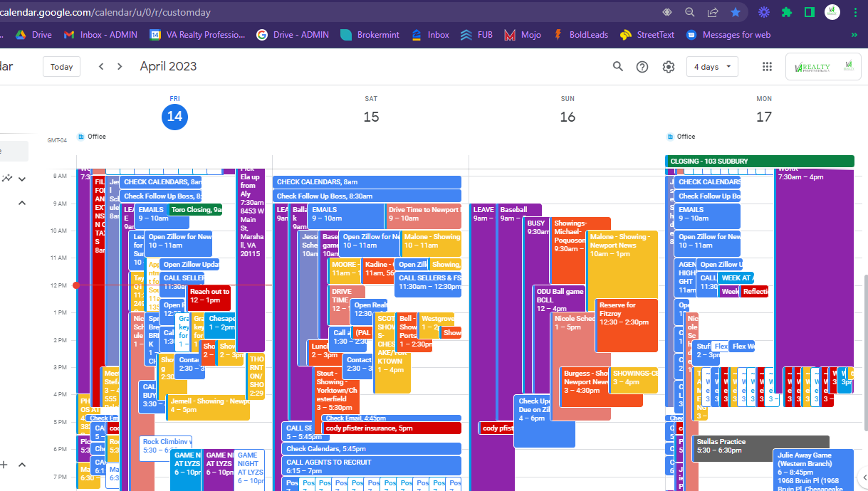868x491 pixels.
Task: Click the browser zoom magnifier icon
Action: click(689, 12)
